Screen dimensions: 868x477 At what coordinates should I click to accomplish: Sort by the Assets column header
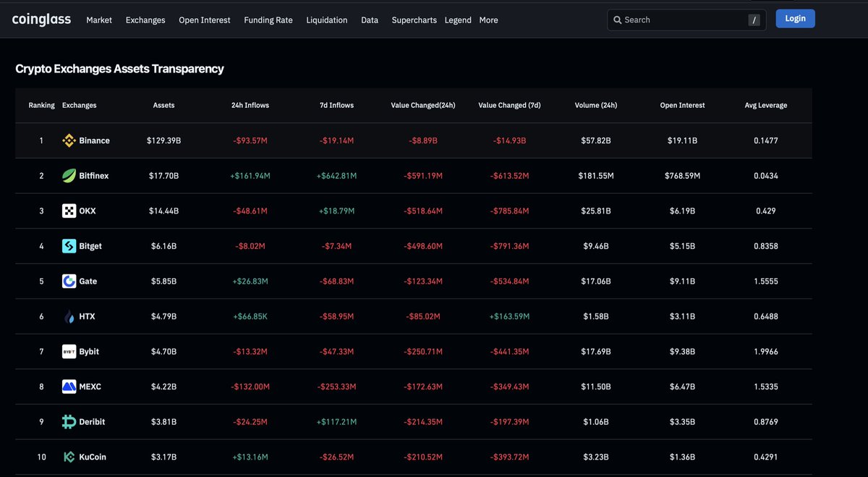tap(163, 106)
